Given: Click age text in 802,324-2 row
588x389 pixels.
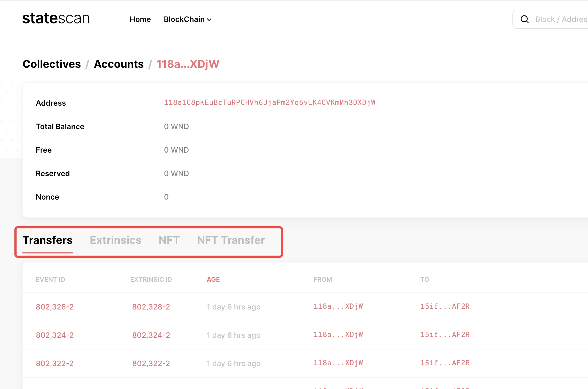Looking at the screenshot, I should tap(234, 335).
